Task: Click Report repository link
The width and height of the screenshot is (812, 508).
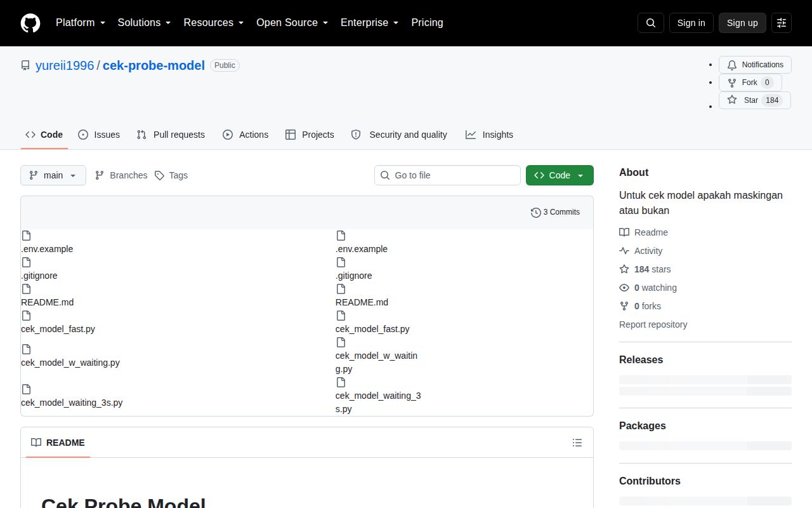Action: pos(653,324)
